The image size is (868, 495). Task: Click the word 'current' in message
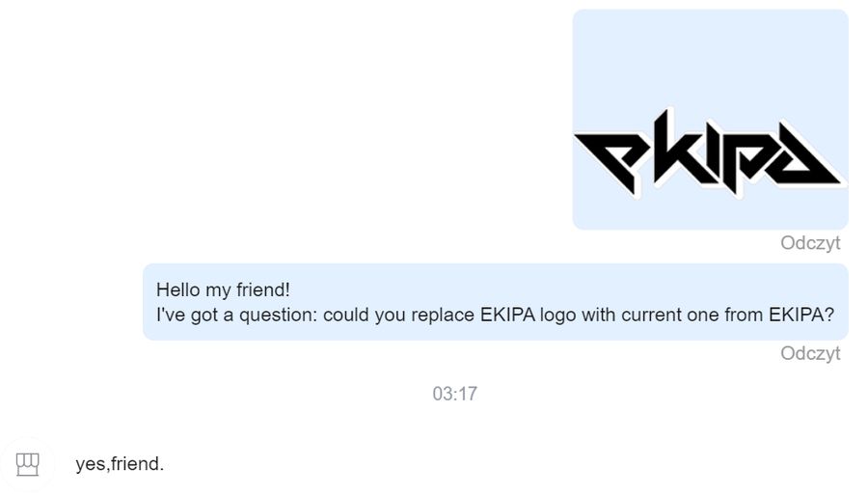tap(652, 316)
